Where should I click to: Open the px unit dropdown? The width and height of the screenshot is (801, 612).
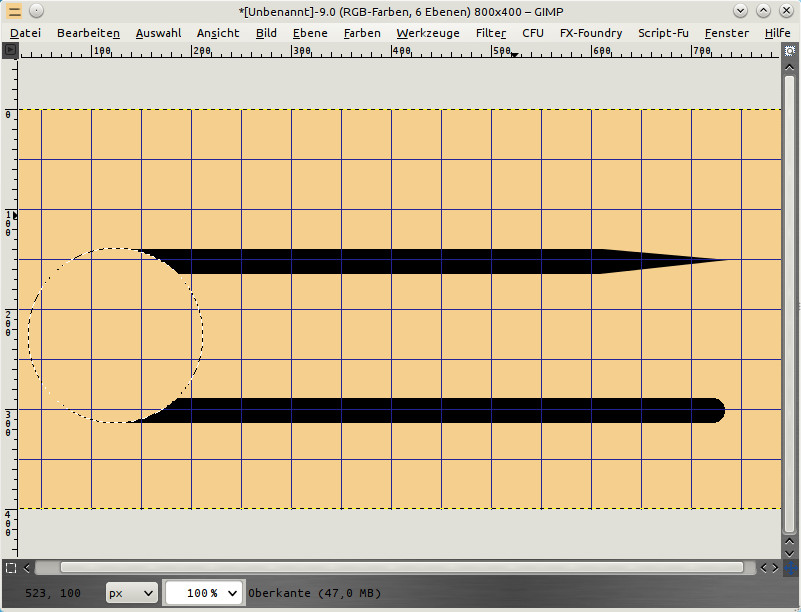pyautogui.click(x=131, y=593)
